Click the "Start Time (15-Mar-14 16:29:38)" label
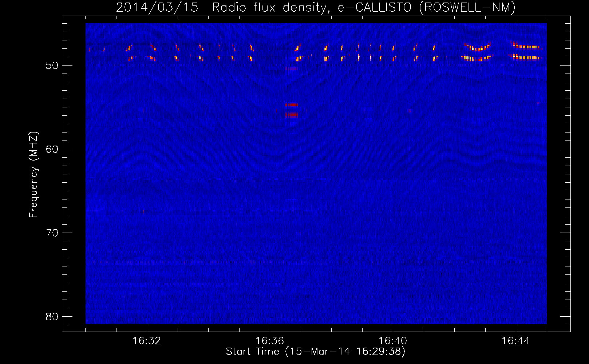 [x=316, y=352]
